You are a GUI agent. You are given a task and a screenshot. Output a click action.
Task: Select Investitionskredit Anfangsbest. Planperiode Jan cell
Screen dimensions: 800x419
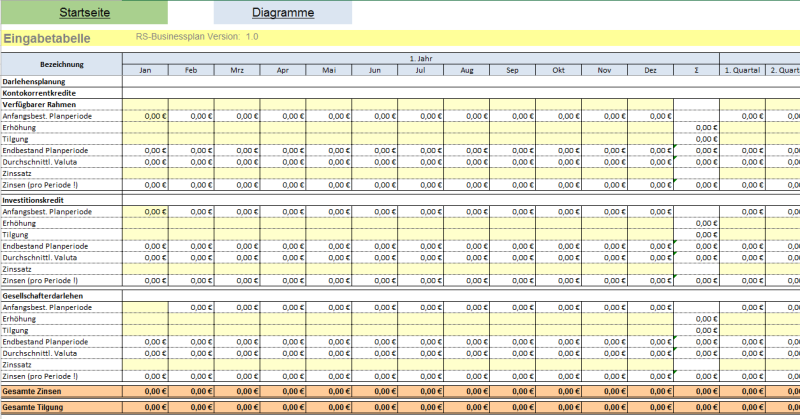[x=145, y=212]
